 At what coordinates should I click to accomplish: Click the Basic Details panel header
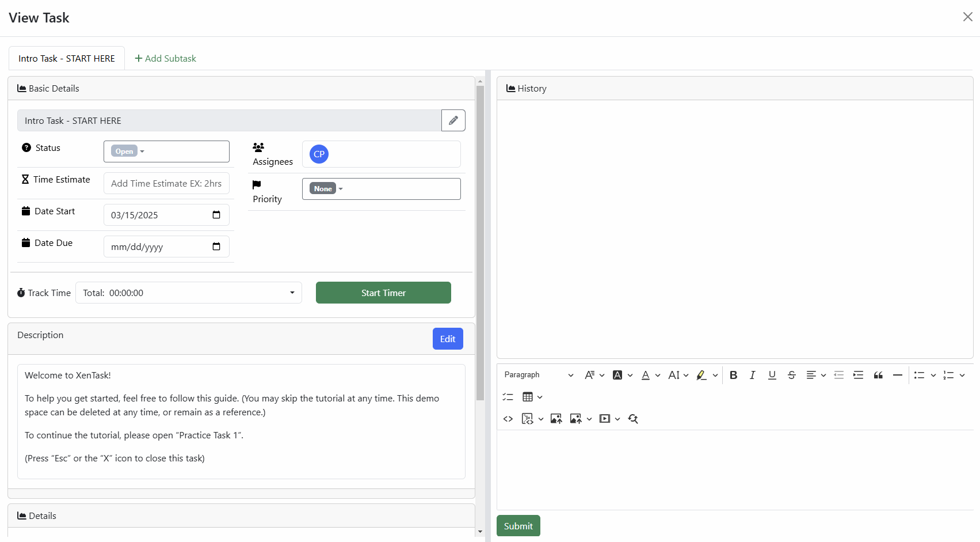coord(241,88)
